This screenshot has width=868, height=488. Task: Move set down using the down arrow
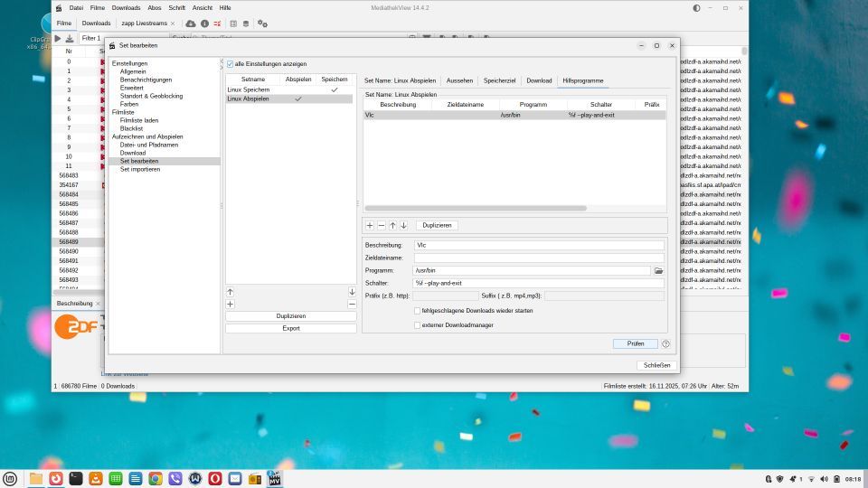pos(352,292)
